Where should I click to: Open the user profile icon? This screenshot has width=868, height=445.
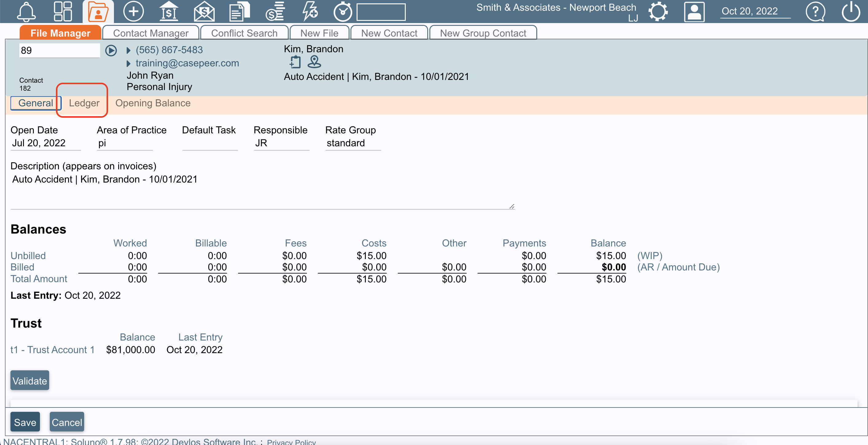tap(694, 12)
